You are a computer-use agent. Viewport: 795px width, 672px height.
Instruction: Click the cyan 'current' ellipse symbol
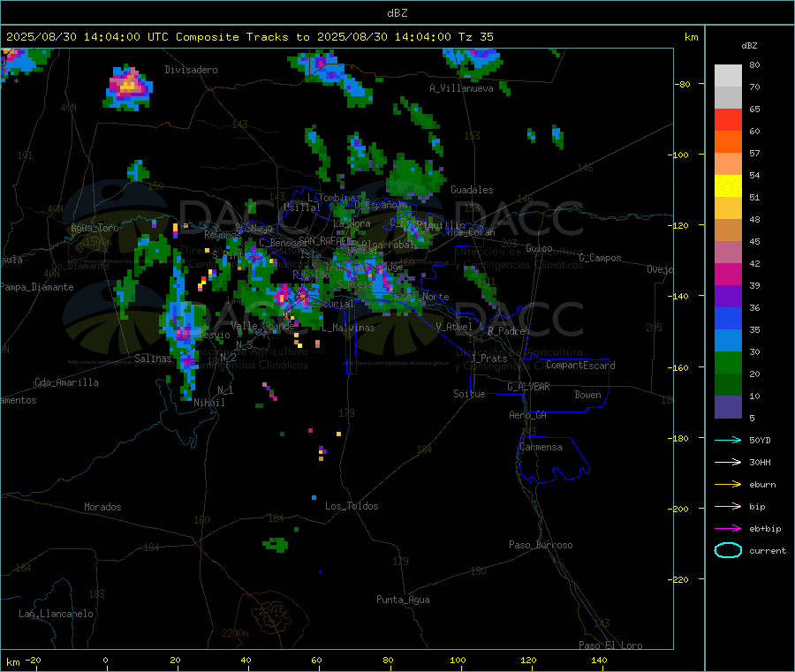(728, 550)
